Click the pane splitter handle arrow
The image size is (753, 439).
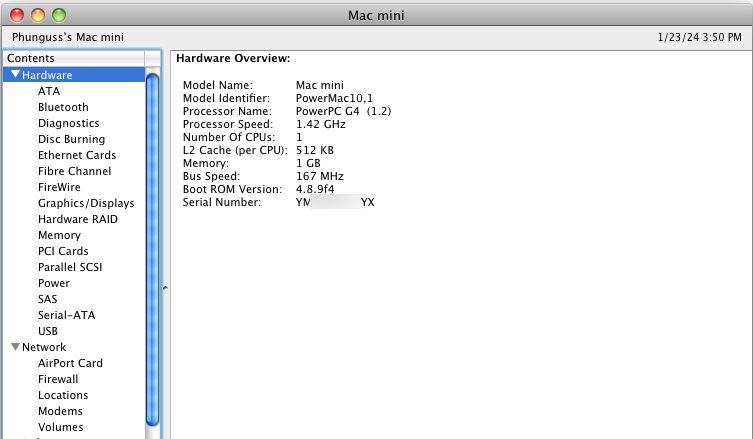(165, 288)
